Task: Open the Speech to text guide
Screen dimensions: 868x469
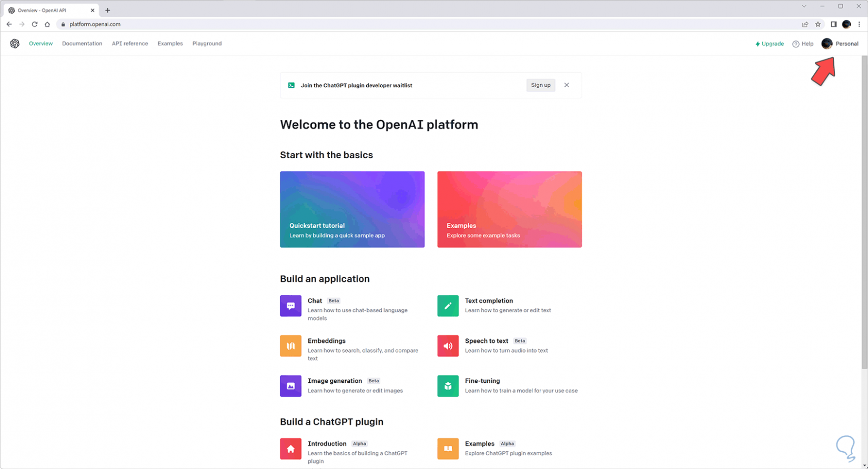Action: coord(487,341)
